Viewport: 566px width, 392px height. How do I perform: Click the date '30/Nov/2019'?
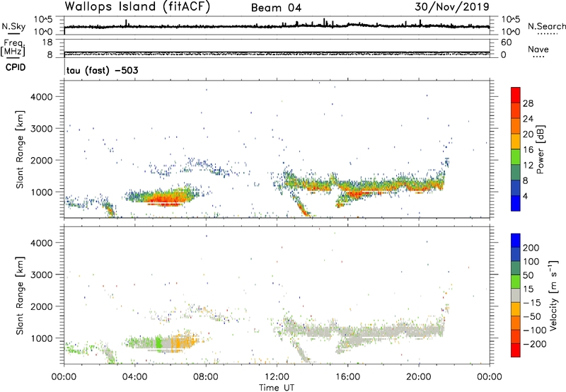[452, 7]
